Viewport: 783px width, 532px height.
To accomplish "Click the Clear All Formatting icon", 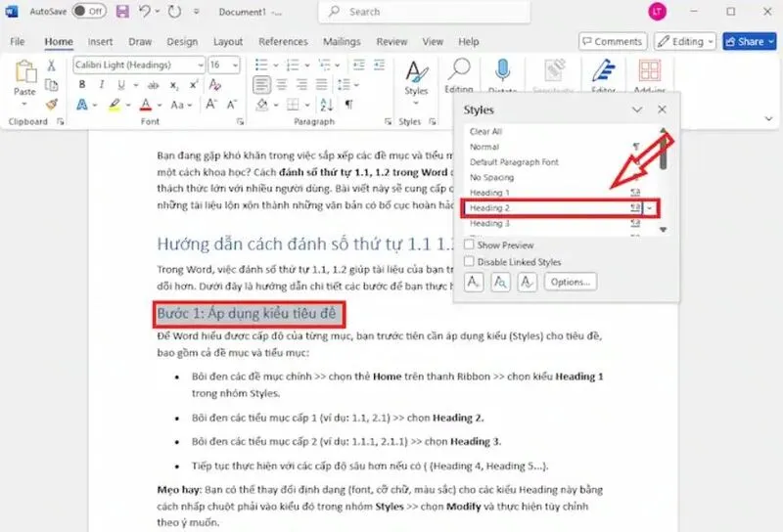I will tap(215, 85).
